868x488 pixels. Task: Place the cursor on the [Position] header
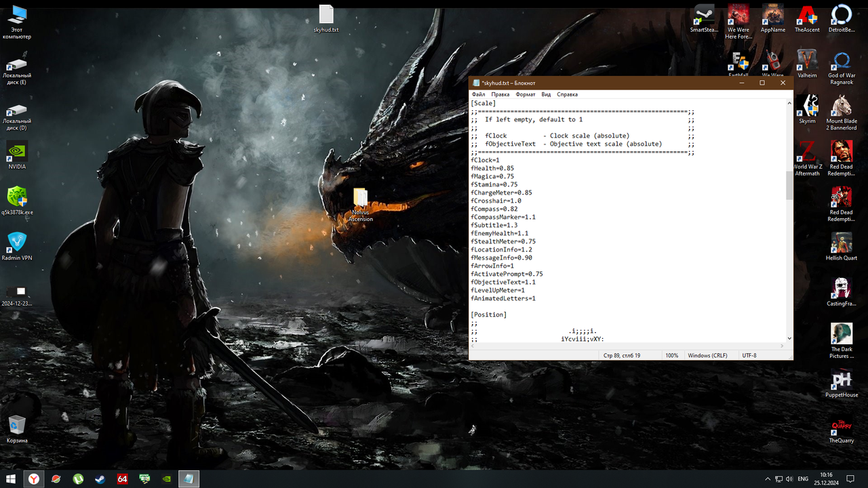click(489, 314)
